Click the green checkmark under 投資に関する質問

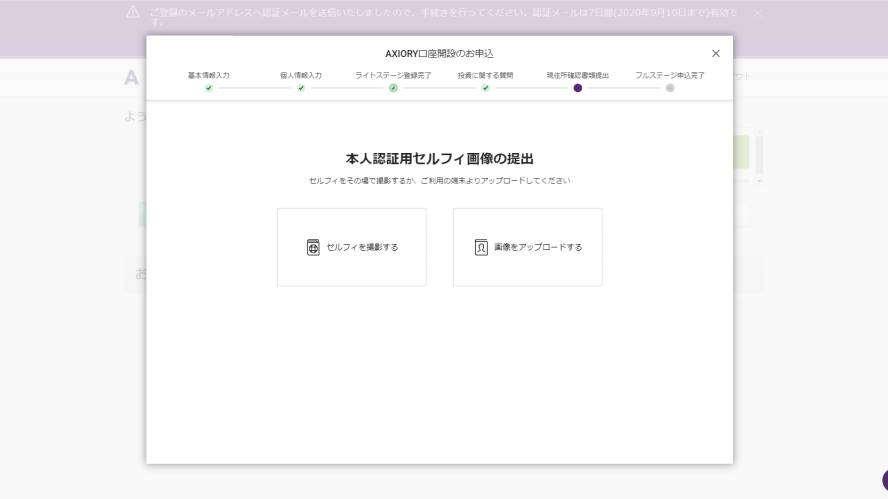coord(485,88)
